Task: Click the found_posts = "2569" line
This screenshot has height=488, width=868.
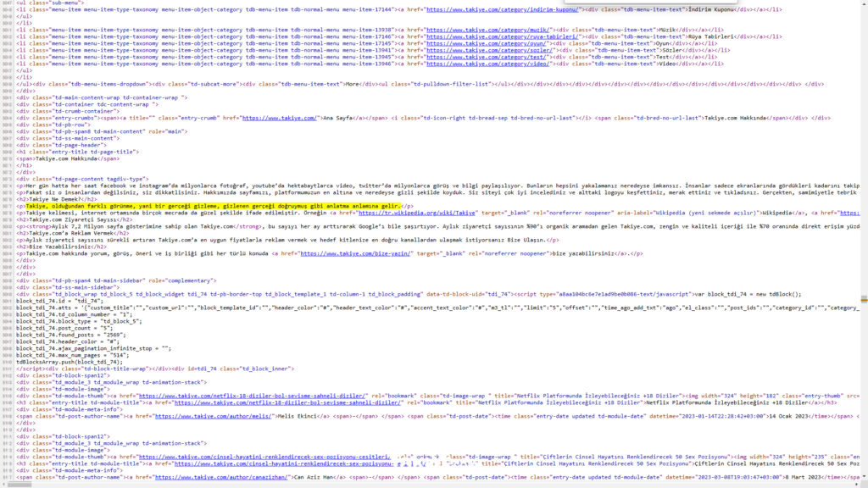Action: (x=71, y=335)
